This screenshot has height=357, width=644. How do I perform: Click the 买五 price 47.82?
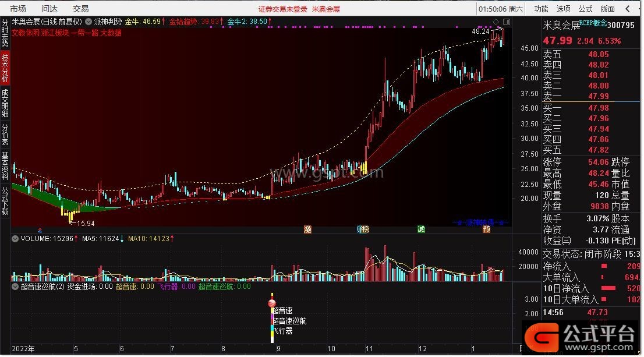coord(599,150)
